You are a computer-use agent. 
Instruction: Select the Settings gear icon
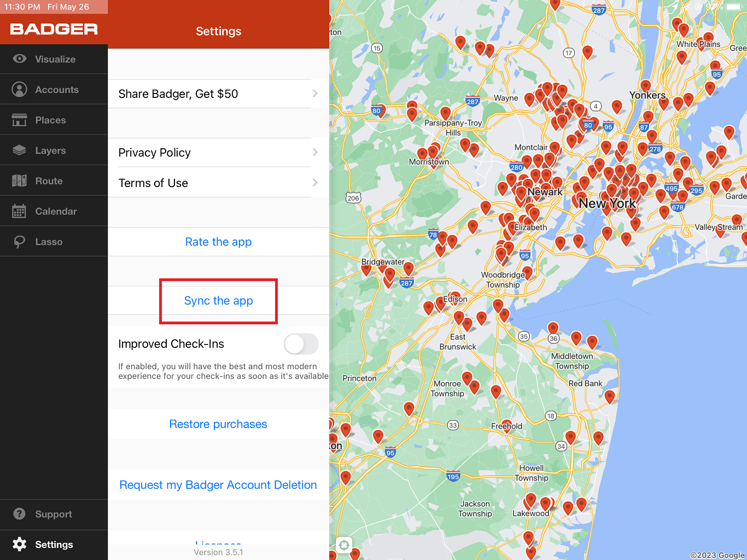tap(20, 544)
